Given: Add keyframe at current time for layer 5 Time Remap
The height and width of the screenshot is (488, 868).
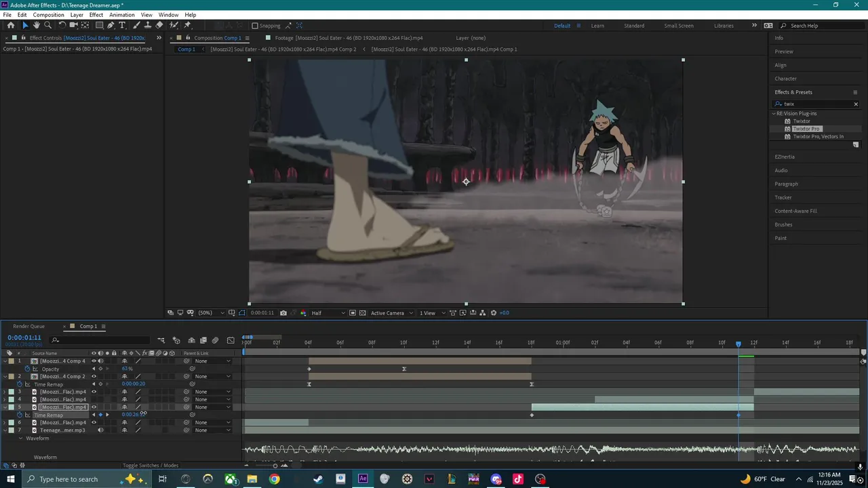Looking at the screenshot, I should (100, 415).
